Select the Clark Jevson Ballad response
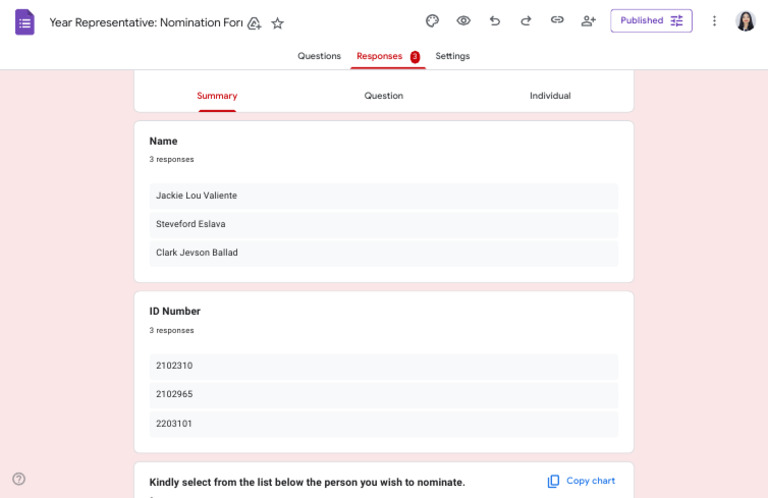768x498 pixels. click(x=384, y=253)
